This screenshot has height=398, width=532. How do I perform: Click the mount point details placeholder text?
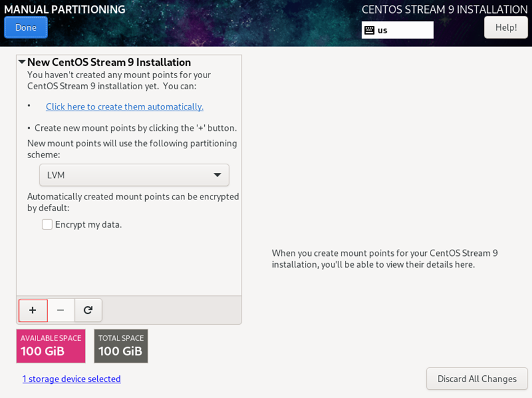(385, 258)
